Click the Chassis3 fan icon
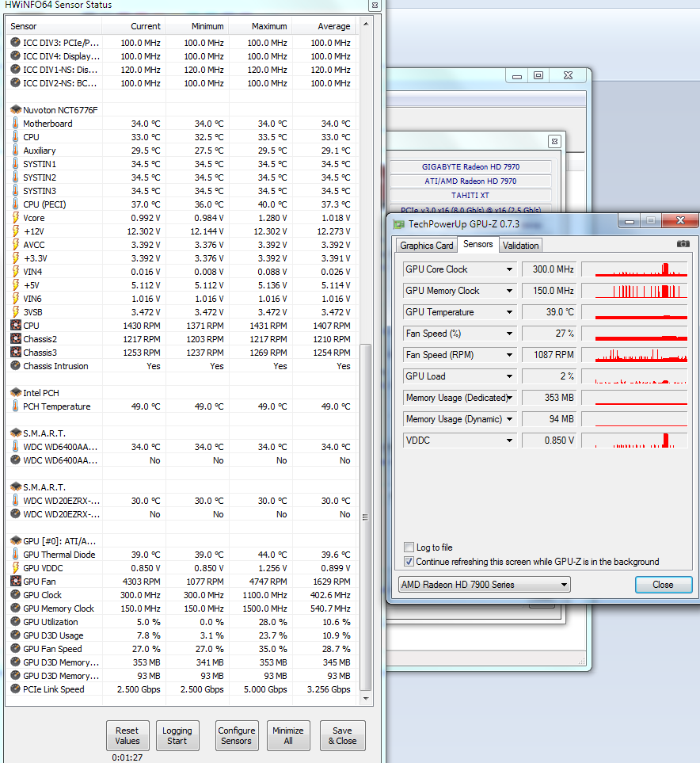700x763 pixels. point(16,353)
